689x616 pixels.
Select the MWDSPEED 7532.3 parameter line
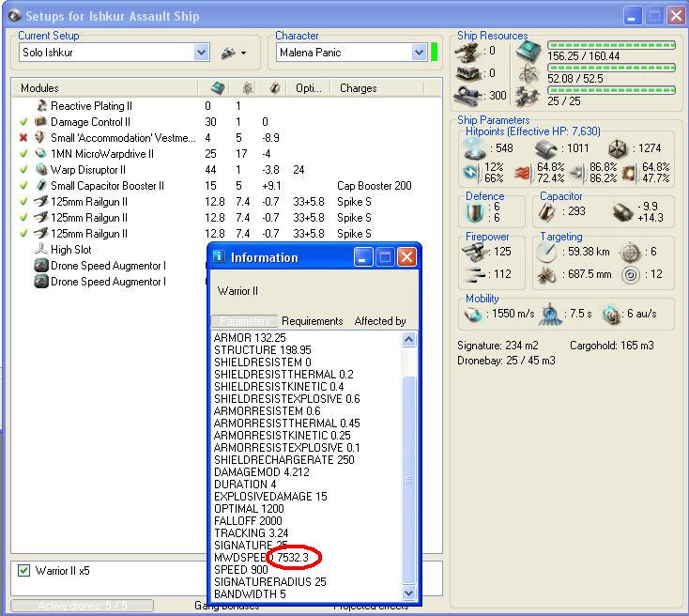tap(262, 558)
